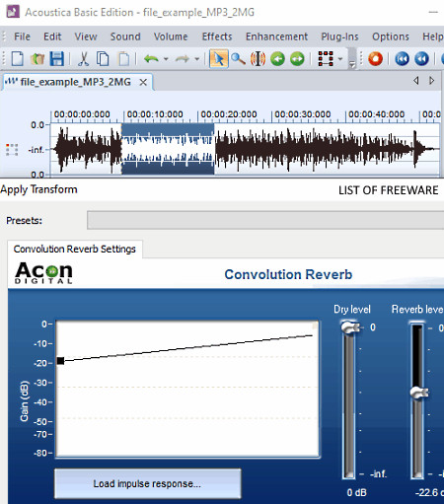
Task: Create a new file with the blank page icon
Action: pyautogui.click(x=18, y=59)
